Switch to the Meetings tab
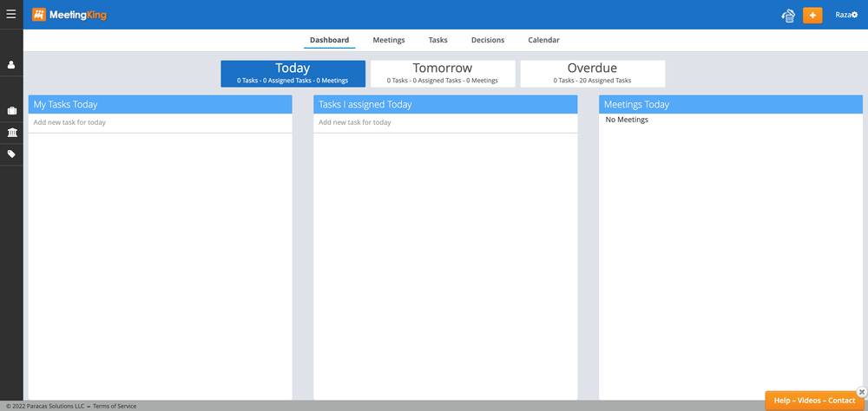This screenshot has height=411, width=868. coord(388,40)
